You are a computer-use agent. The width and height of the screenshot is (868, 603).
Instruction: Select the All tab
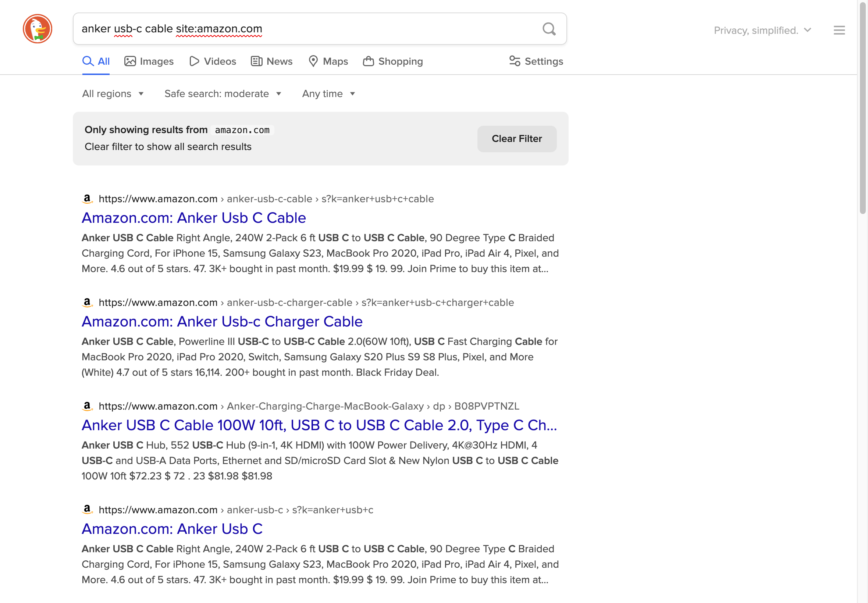click(x=96, y=61)
